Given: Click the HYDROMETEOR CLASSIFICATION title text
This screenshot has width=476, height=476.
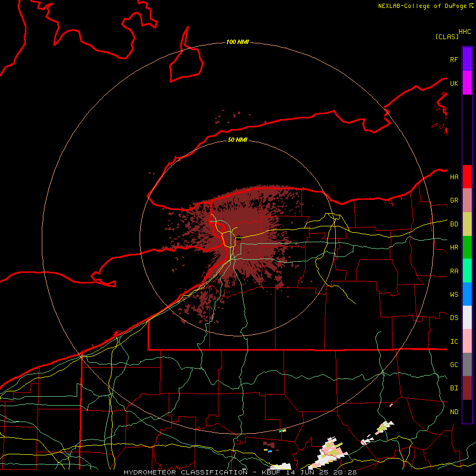Looking at the screenshot, I should click(186, 472).
